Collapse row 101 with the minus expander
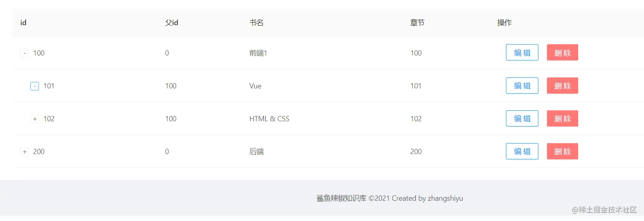The image size is (644, 221). tap(35, 86)
